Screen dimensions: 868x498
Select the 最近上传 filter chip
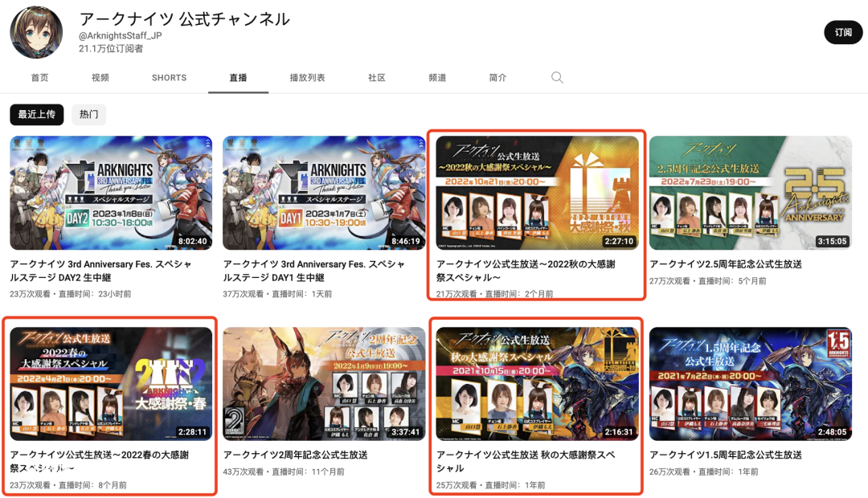point(36,115)
